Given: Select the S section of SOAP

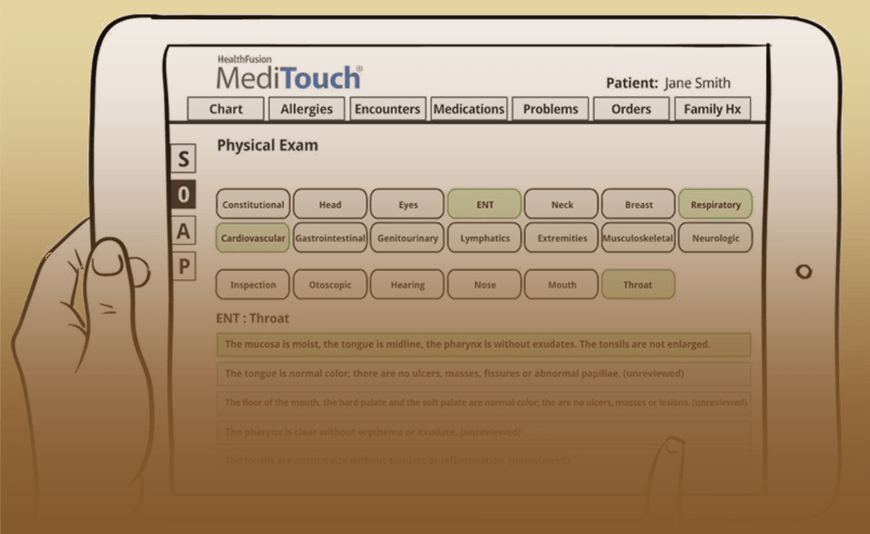Looking at the screenshot, I should coord(184,159).
